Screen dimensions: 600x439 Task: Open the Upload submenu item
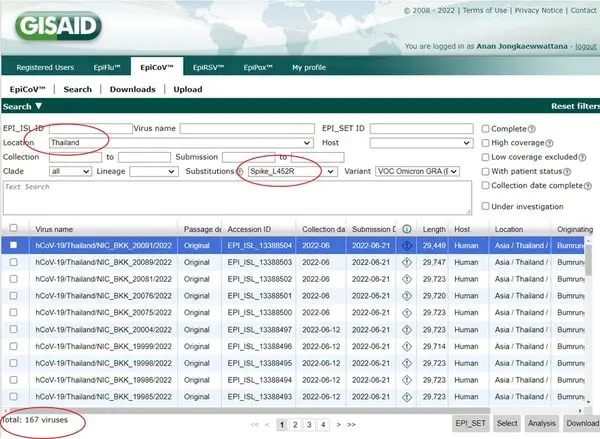click(x=188, y=89)
